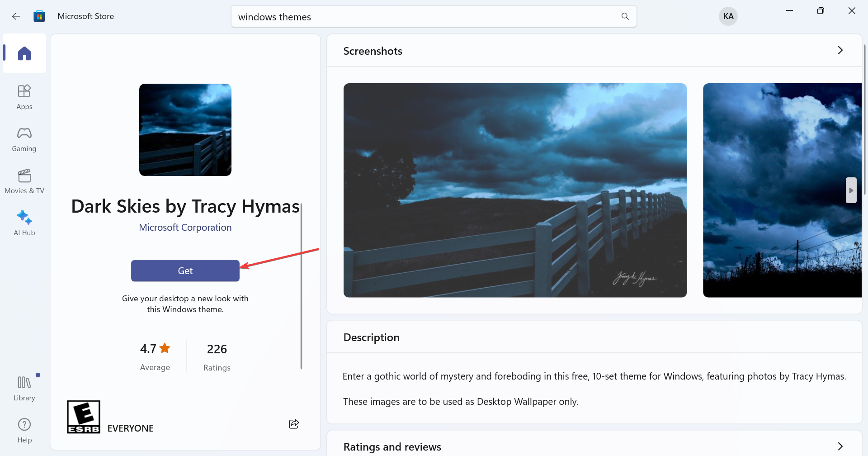The image size is (868, 456).
Task: Expand Ratings and reviews chevron
Action: [x=840, y=446]
